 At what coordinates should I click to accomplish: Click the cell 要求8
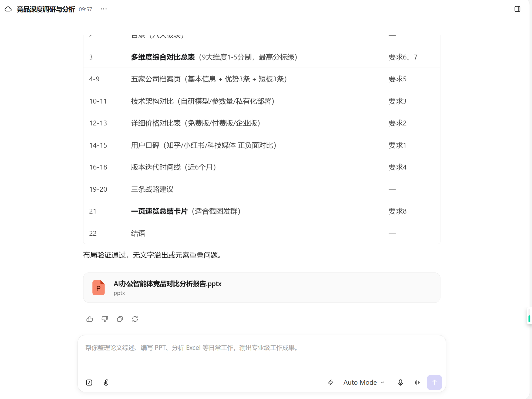coord(412,211)
